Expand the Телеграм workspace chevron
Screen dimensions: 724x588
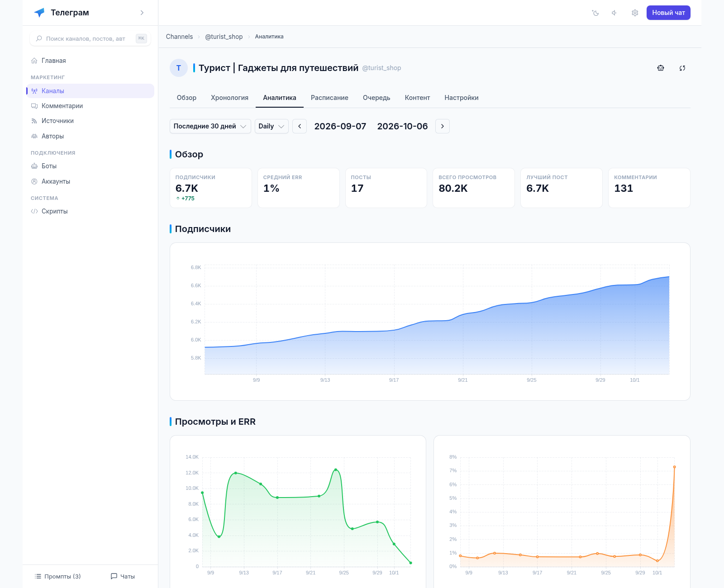coord(142,13)
